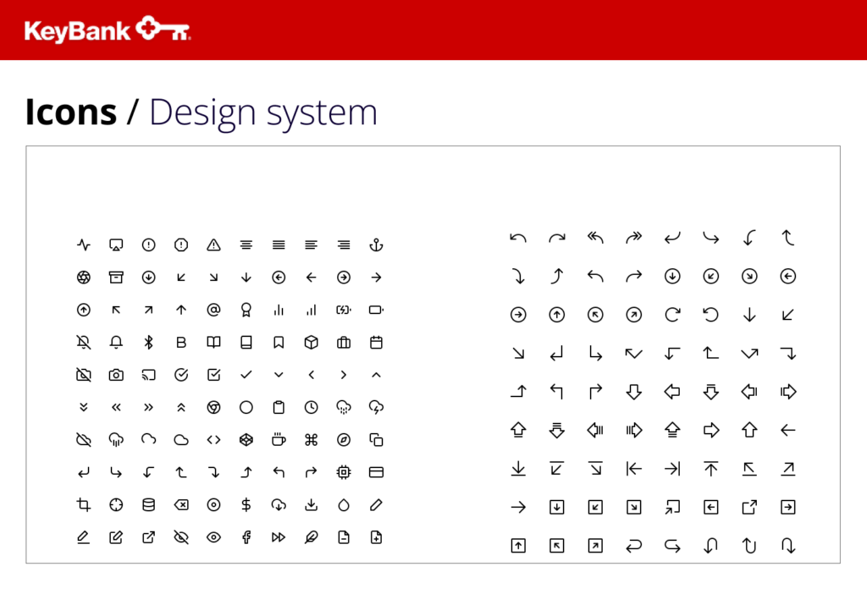Click the open book icon
867x616 pixels.
(x=214, y=343)
